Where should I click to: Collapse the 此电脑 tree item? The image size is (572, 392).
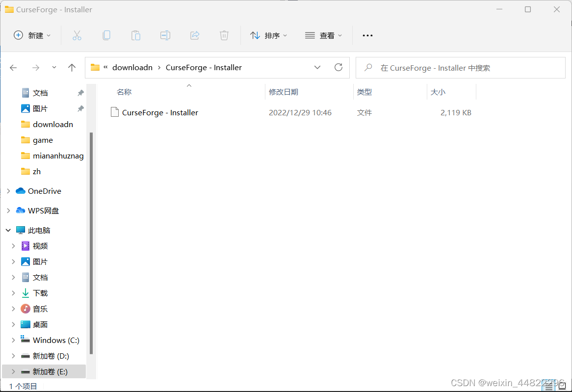click(8, 230)
